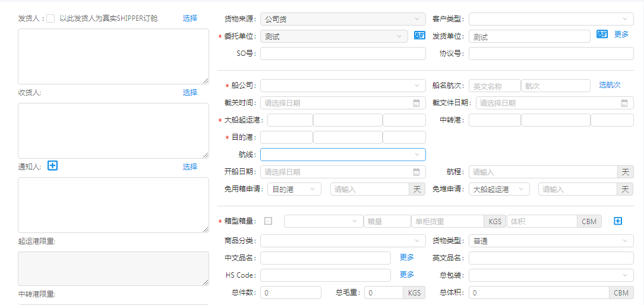This screenshot has width=644, height=305.
Task: Open calendar icon in 开船日期 field
Action: point(416,172)
